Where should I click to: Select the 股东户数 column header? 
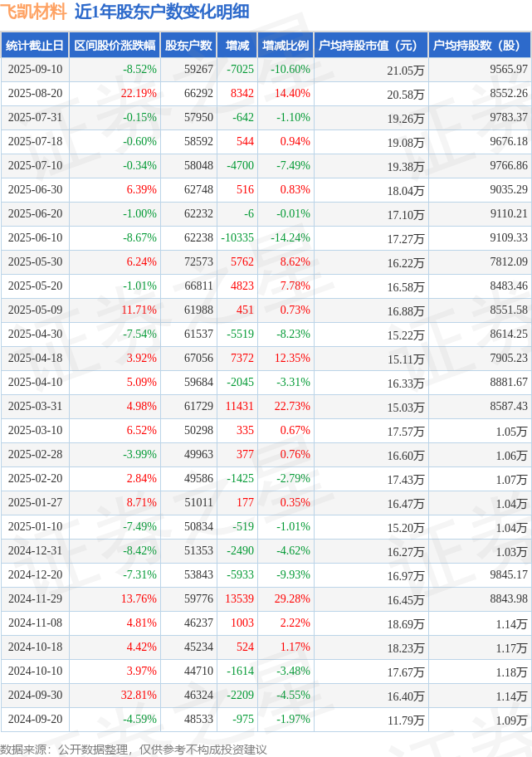click(x=188, y=46)
